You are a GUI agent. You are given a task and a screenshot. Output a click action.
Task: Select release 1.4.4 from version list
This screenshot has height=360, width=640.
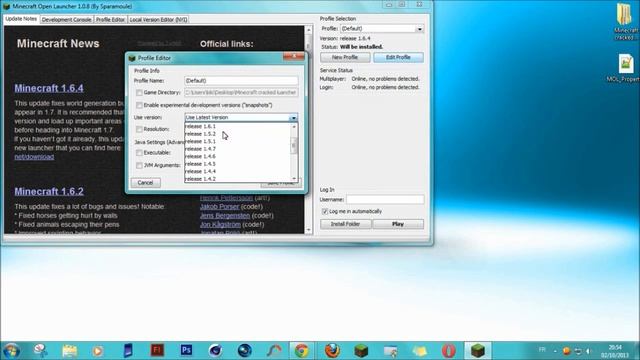[238, 171]
